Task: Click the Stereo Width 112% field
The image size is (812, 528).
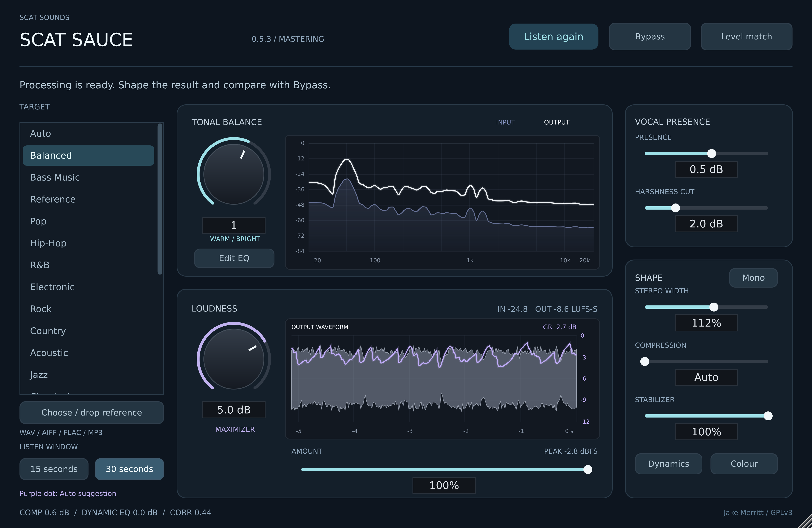Action: tap(706, 323)
